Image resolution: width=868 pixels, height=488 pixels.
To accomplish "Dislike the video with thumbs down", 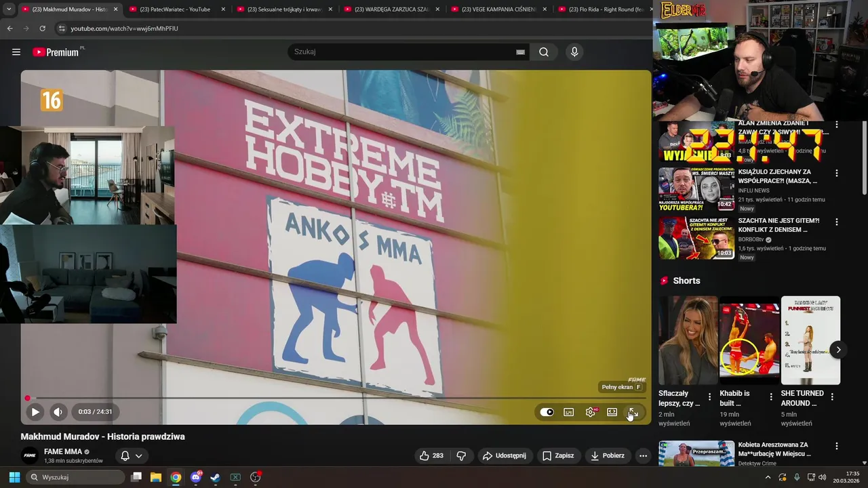I will (x=461, y=455).
